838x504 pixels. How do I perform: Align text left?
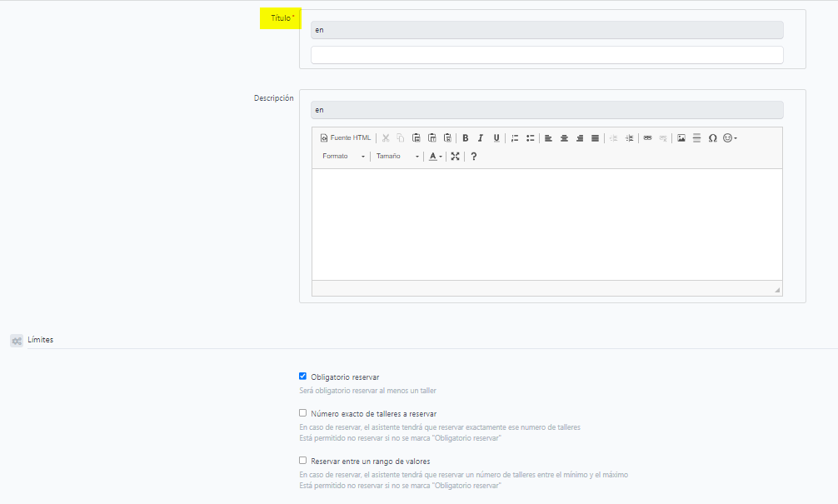[548, 138]
